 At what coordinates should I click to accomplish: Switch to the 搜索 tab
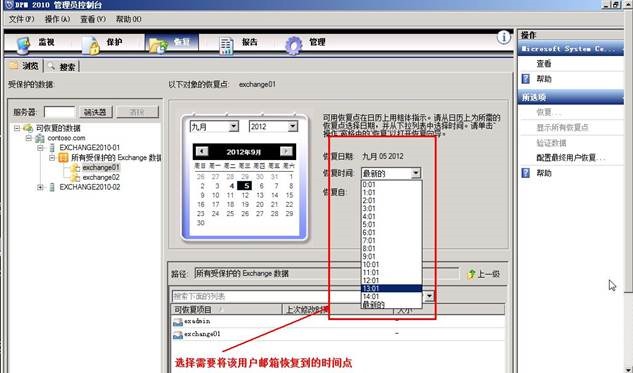click(x=62, y=67)
